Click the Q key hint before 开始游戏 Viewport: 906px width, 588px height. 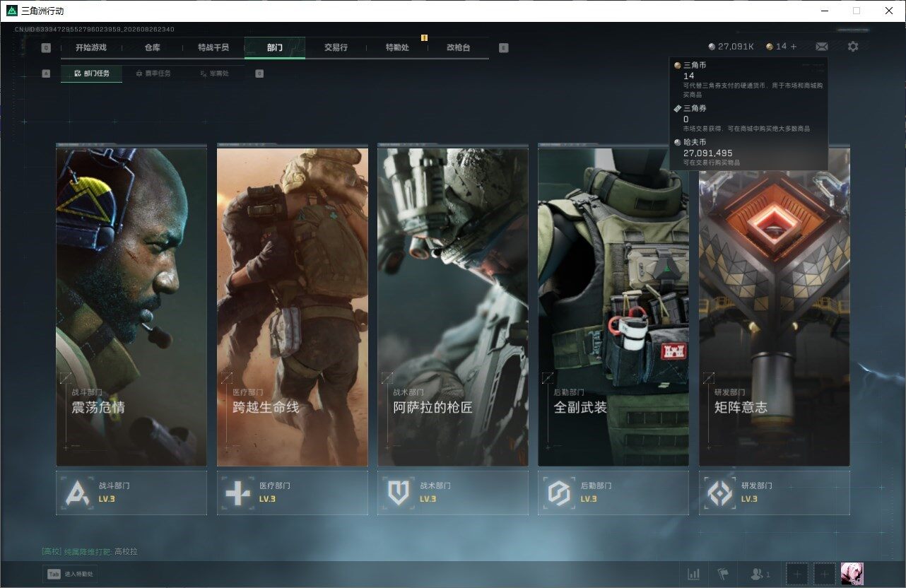coord(46,48)
